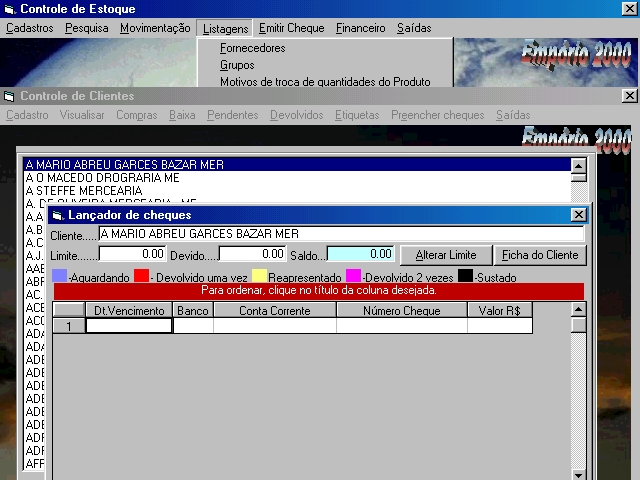Click the Cliente name input field

click(340, 234)
